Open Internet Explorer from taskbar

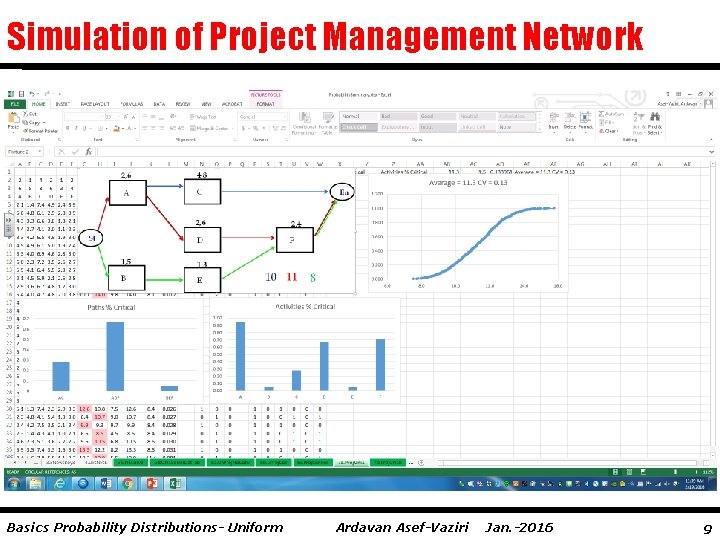(x=59, y=484)
